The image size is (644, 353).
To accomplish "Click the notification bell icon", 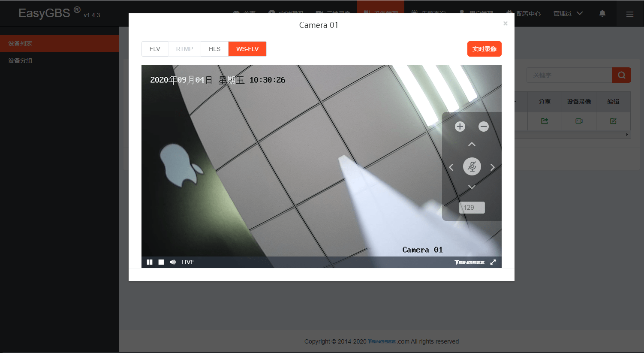I will (x=602, y=13).
